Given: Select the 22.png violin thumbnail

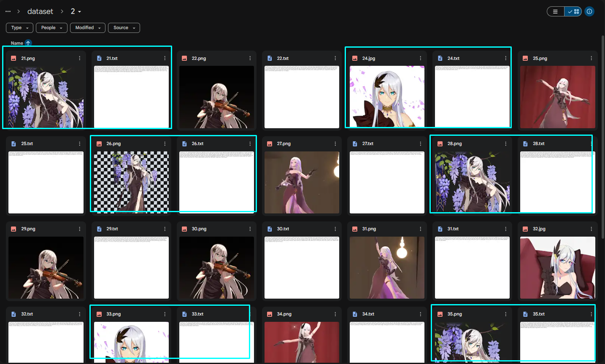Looking at the screenshot, I should click(x=216, y=97).
